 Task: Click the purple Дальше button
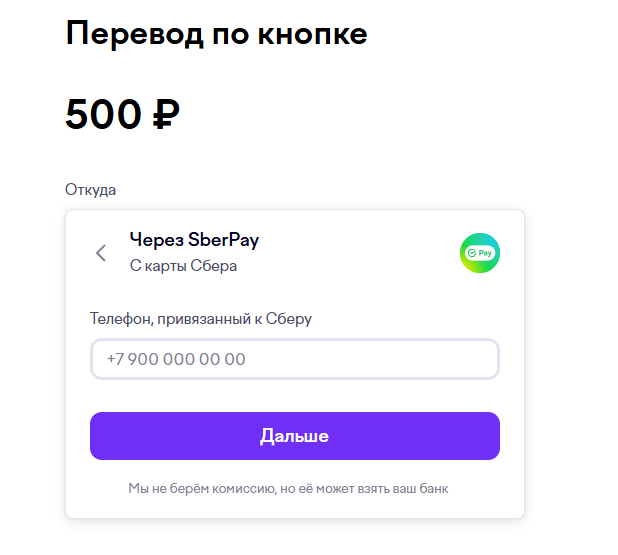295,436
